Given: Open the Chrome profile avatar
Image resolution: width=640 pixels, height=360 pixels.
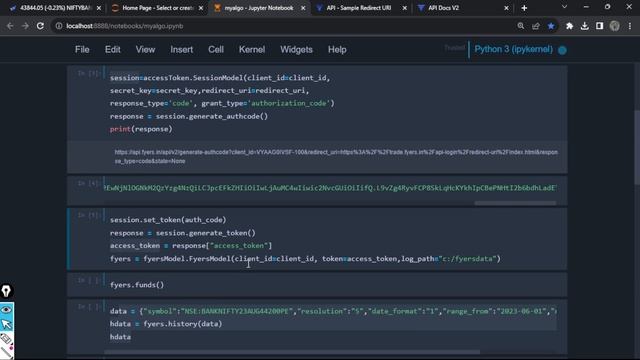Looking at the screenshot, I should pyautogui.click(x=614, y=26).
